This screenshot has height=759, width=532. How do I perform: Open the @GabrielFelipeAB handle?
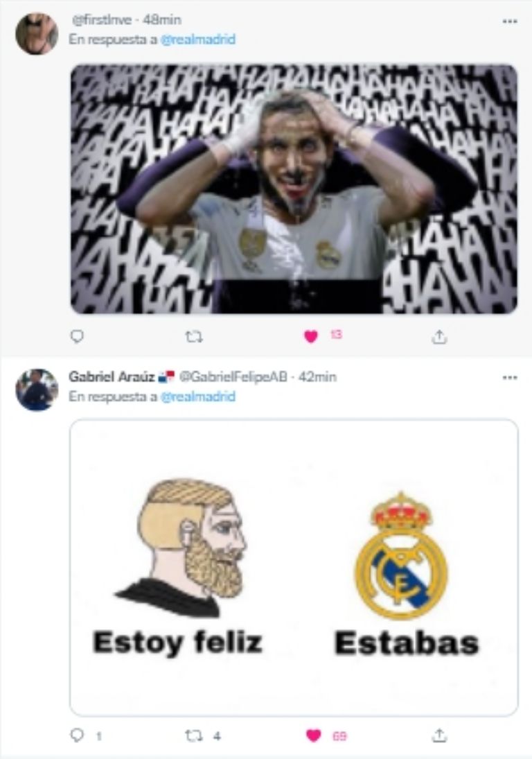[x=233, y=376]
